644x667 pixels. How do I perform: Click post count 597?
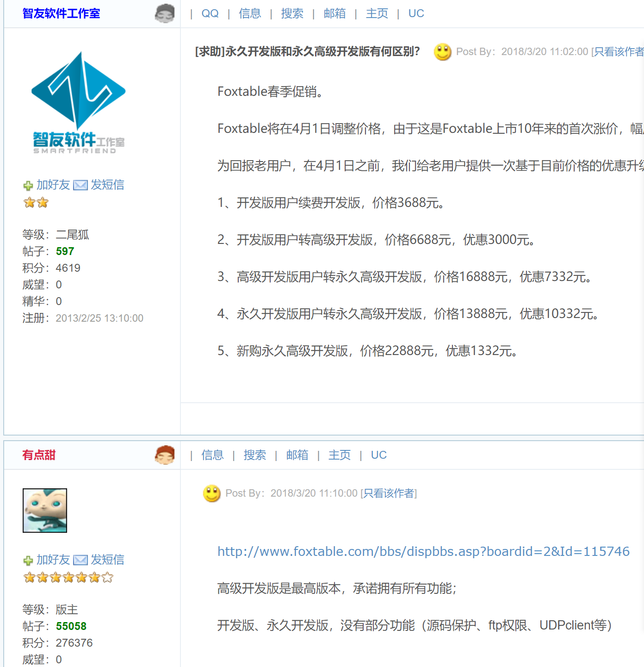(x=65, y=251)
